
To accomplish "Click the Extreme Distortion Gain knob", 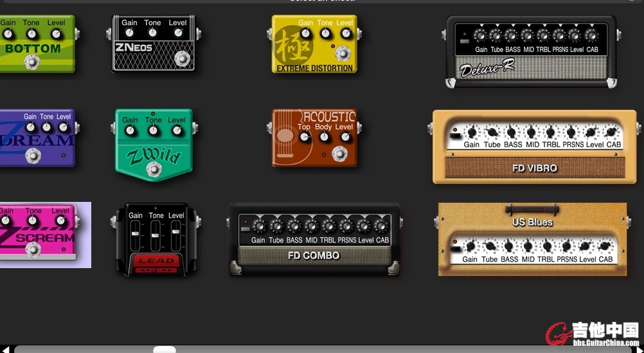I will [x=306, y=33].
